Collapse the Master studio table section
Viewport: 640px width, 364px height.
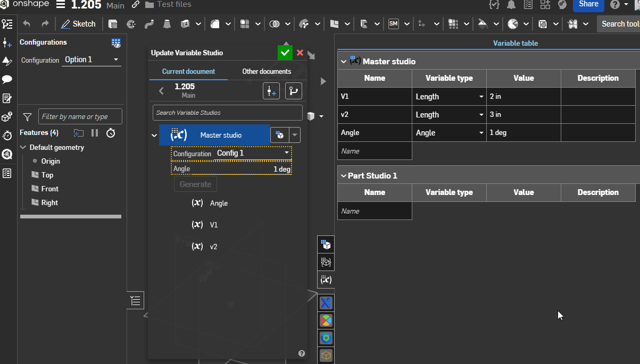[344, 62]
